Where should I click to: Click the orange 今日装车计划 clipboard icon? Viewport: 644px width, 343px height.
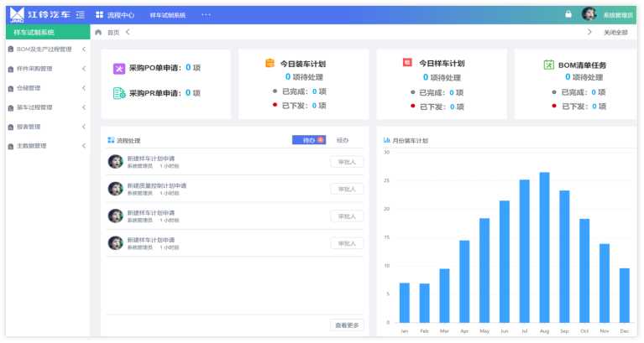point(270,63)
